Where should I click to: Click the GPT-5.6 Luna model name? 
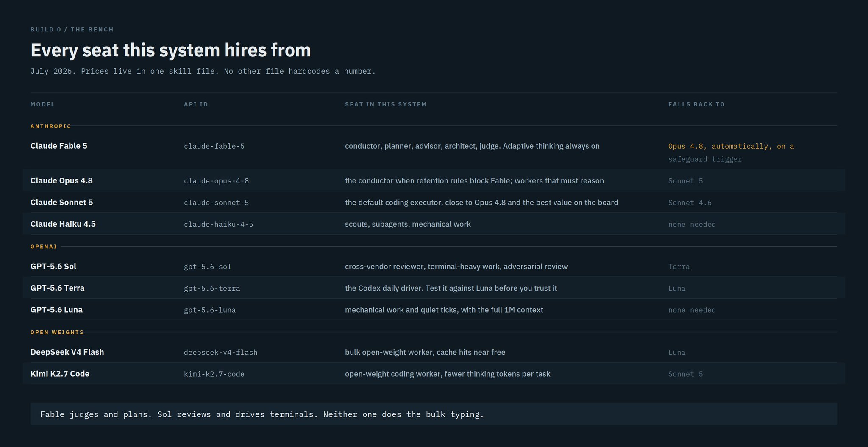click(x=56, y=310)
